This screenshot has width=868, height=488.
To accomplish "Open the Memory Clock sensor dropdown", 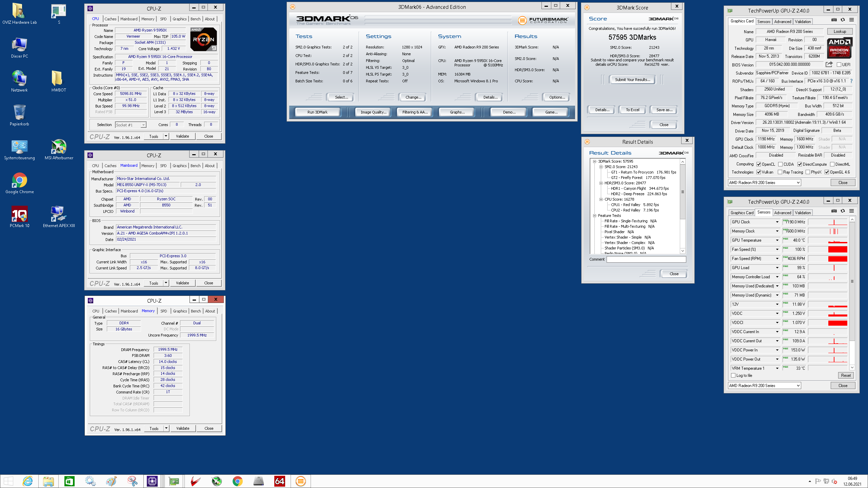I will coord(777,231).
